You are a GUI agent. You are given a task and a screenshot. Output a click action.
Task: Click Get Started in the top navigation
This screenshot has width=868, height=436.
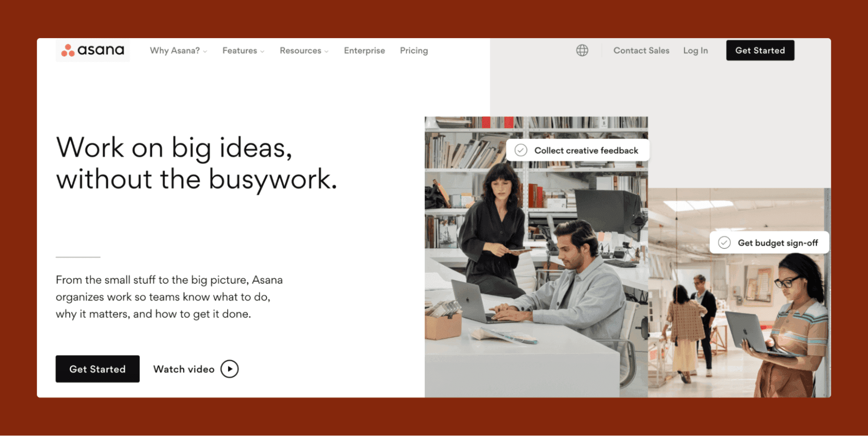click(x=760, y=50)
